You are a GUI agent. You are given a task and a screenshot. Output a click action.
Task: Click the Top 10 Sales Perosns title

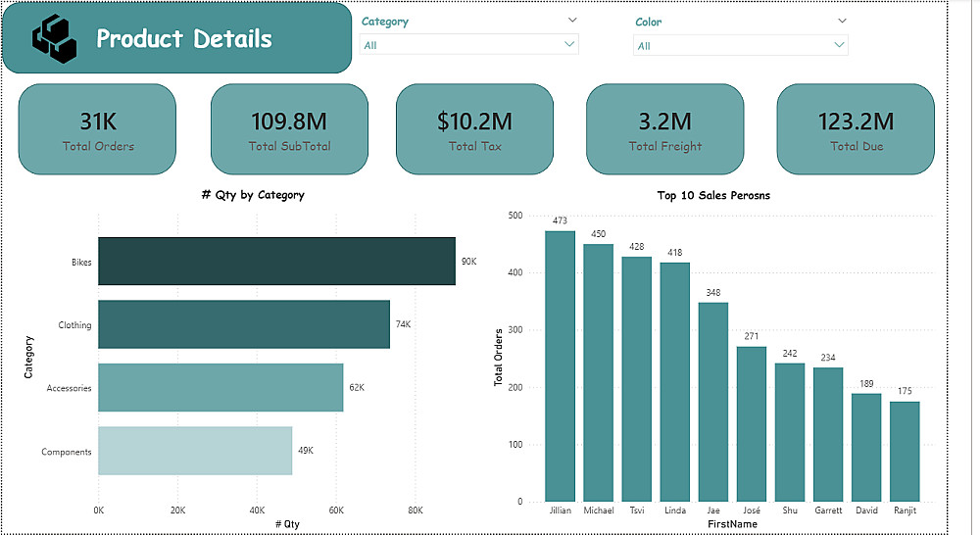[713, 195]
